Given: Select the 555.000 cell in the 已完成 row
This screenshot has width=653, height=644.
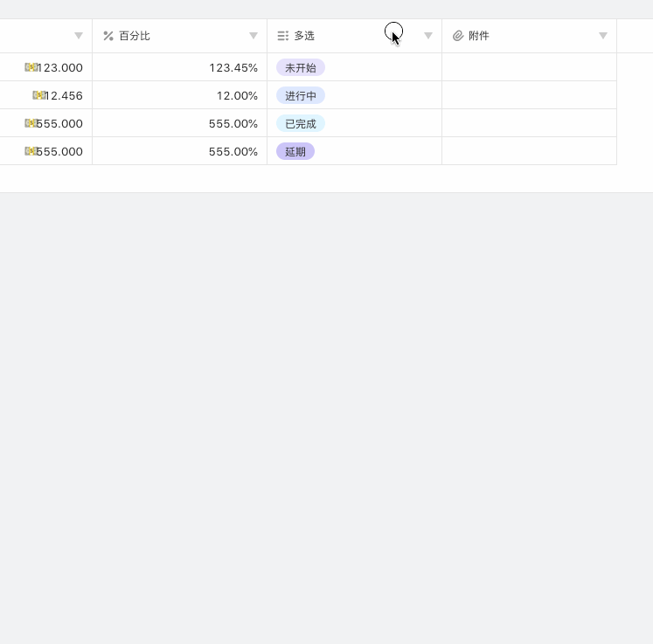Looking at the screenshot, I should (x=45, y=123).
